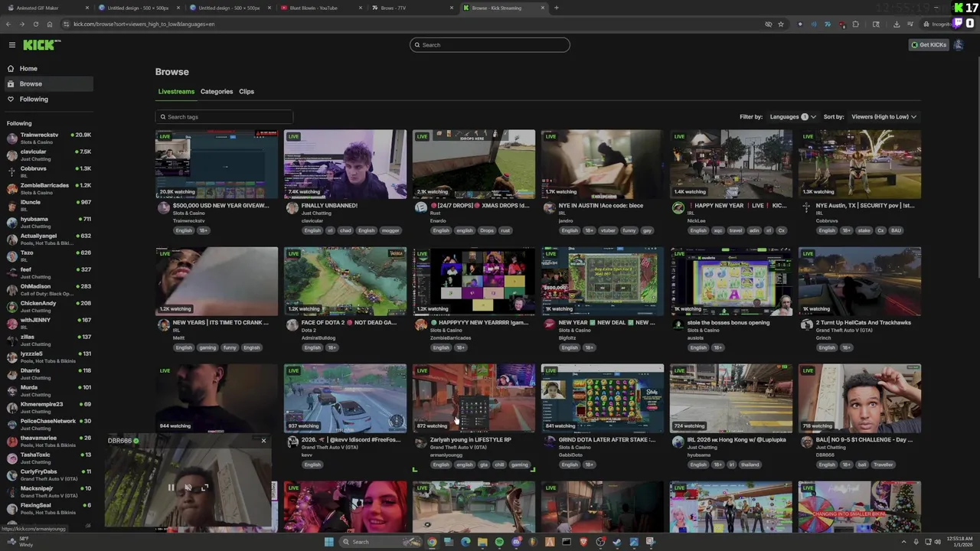Open the $500,000 USD NEW YEAR giveaway stream thumbnail
The width and height of the screenshot is (980, 551).
tap(217, 164)
